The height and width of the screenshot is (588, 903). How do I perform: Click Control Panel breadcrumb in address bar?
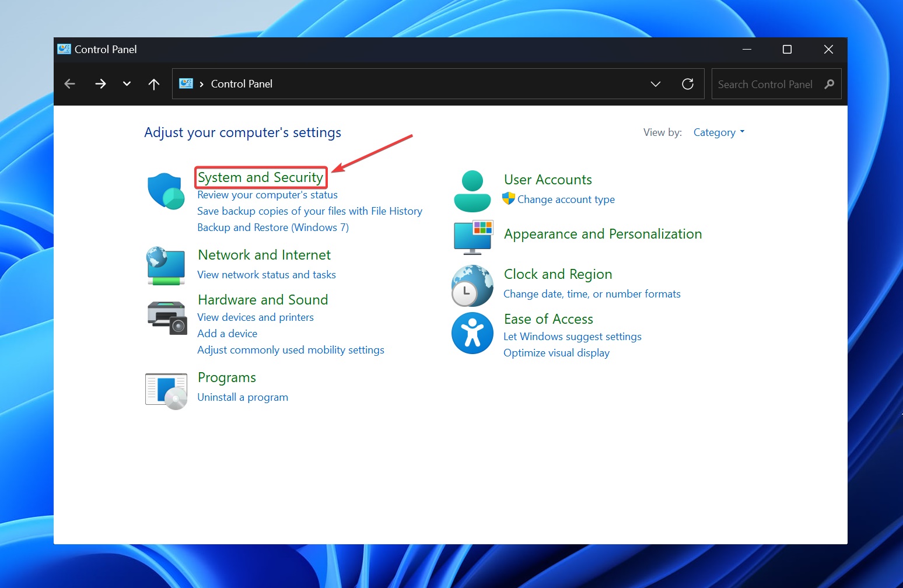242,84
